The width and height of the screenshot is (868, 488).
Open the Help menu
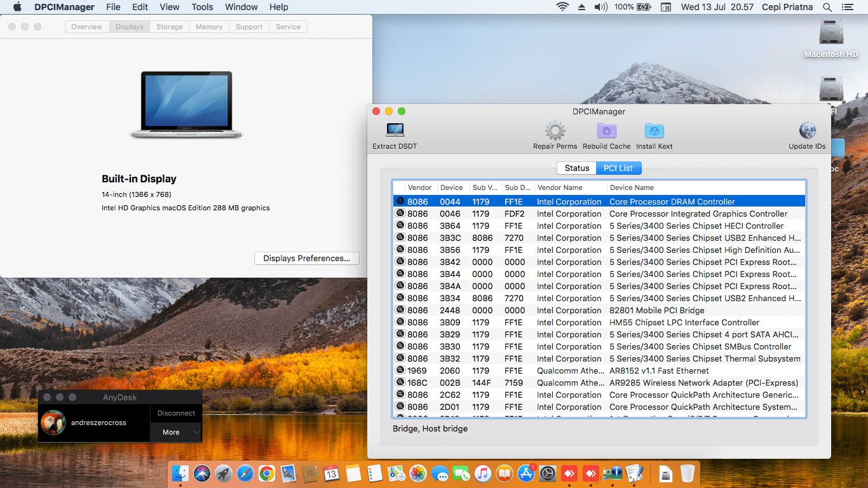(x=279, y=7)
